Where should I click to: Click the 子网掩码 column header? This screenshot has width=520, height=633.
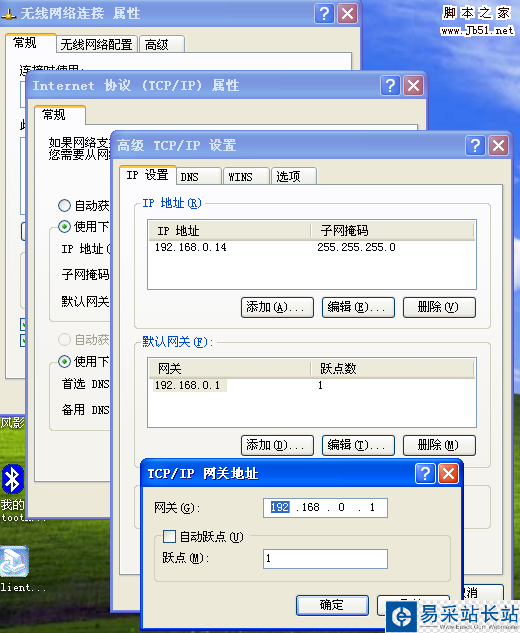point(392,231)
